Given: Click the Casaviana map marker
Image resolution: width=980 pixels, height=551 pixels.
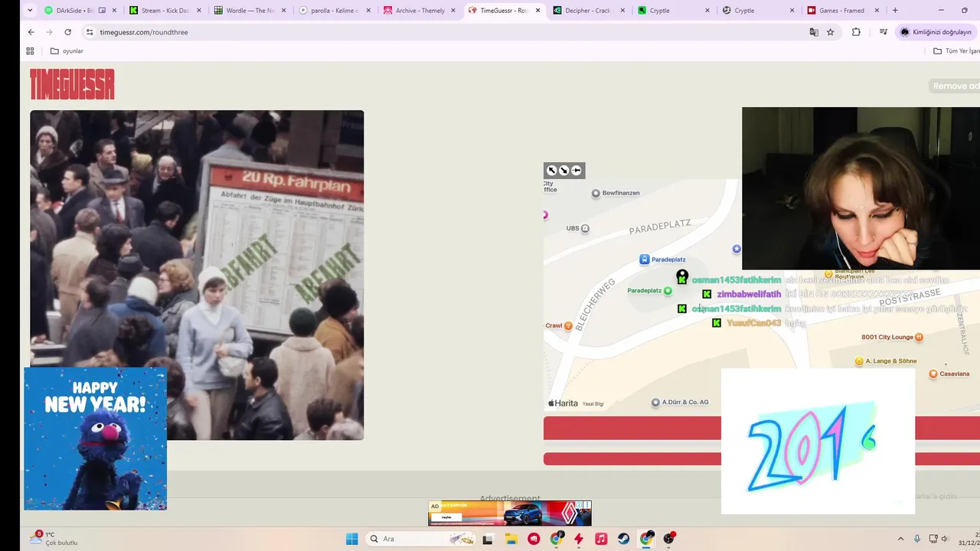Looking at the screenshot, I should coord(933,374).
